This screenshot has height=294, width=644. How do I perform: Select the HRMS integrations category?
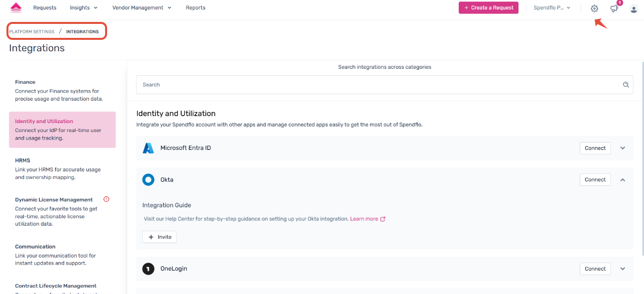pyautogui.click(x=23, y=160)
